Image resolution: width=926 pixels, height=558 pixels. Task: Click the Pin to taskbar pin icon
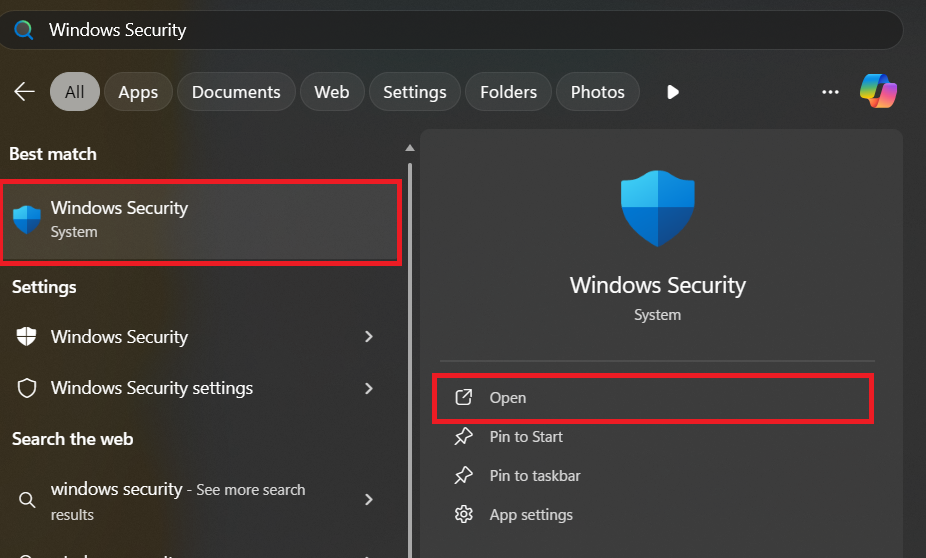tap(463, 476)
